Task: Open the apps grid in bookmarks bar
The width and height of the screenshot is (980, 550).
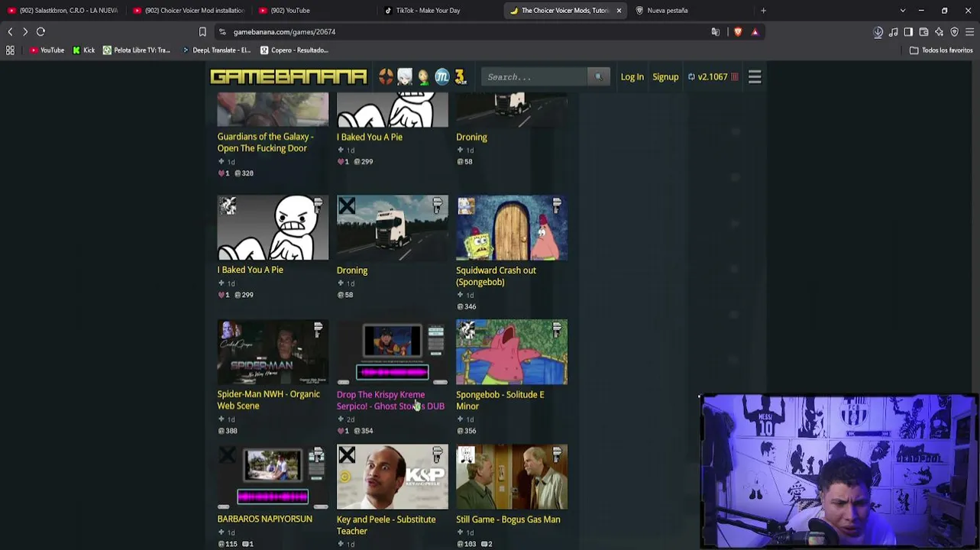Action: pos(11,50)
